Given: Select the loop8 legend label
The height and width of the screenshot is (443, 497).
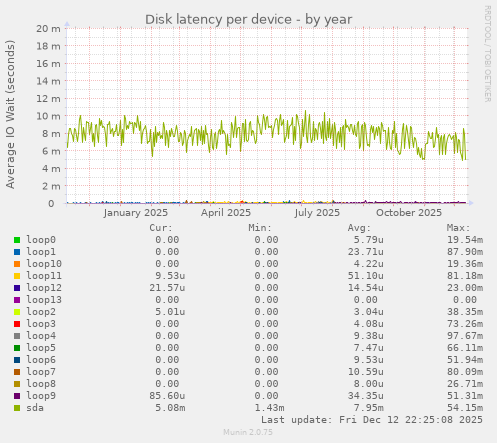Looking at the screenshot, I should point(41,384).
